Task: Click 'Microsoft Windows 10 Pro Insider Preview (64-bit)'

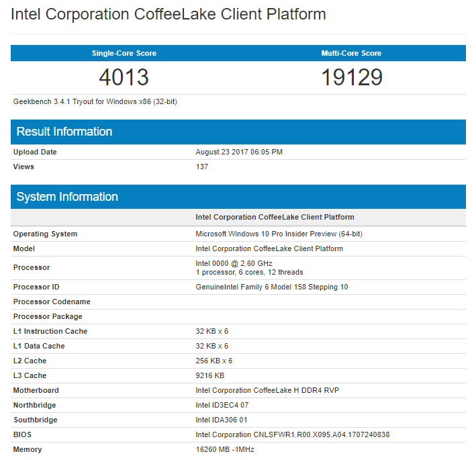Action: (279, 234)
